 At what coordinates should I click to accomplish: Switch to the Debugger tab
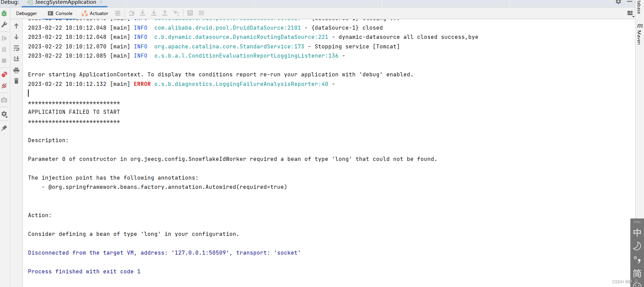coord(26,13)
